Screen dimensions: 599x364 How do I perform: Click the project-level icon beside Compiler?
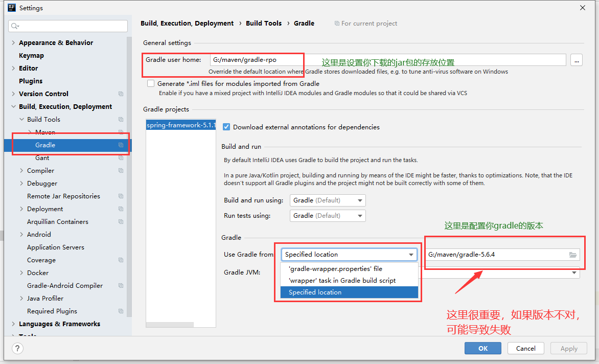(x=121, y=171)
